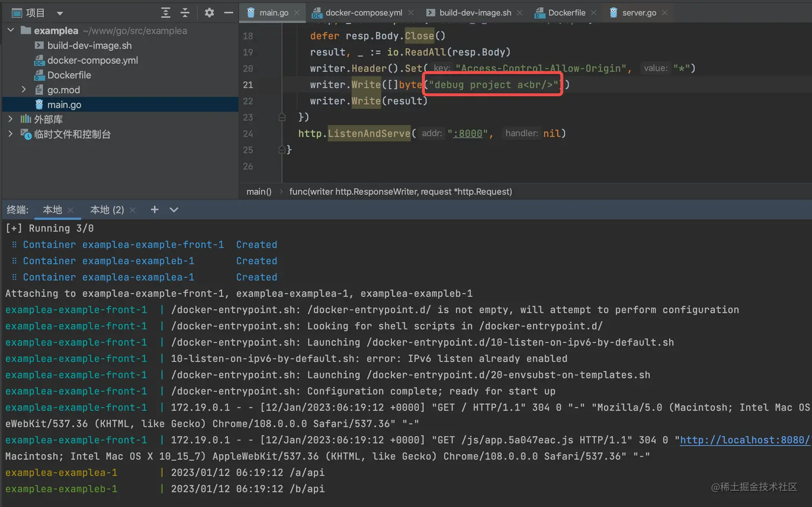Image resolution: width=812 pixels, height=507 pixels.
Task: Close the build-dev-image.sh tab
Action: click(x=519, y=13)
